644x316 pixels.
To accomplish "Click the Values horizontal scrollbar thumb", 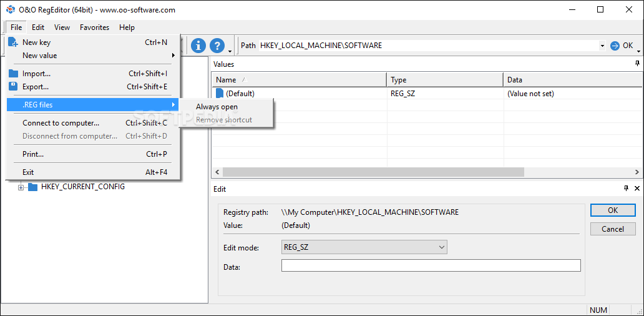I will coord(373,172).
